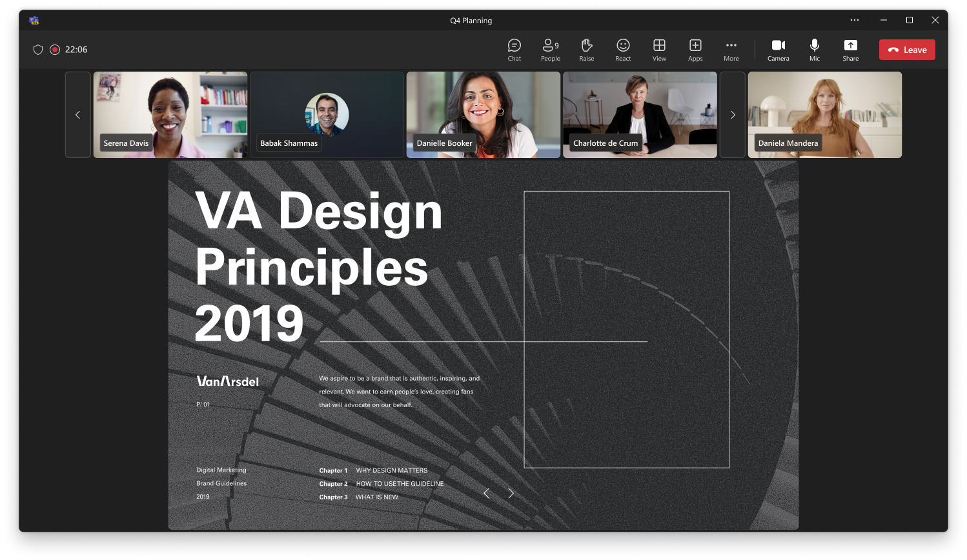Open title bar ellipsis settings menu
This screenshot has height=560, width=967.
855,20
